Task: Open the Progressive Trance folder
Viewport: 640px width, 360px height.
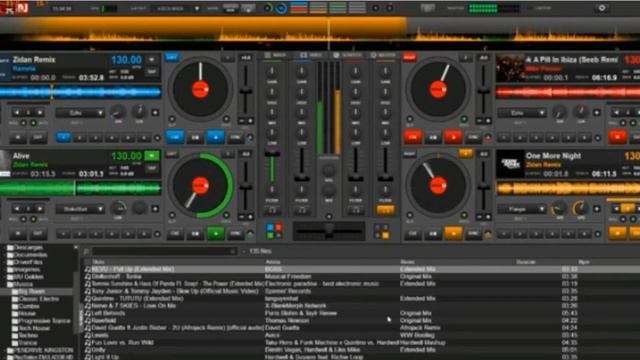Action: point(44,321)
